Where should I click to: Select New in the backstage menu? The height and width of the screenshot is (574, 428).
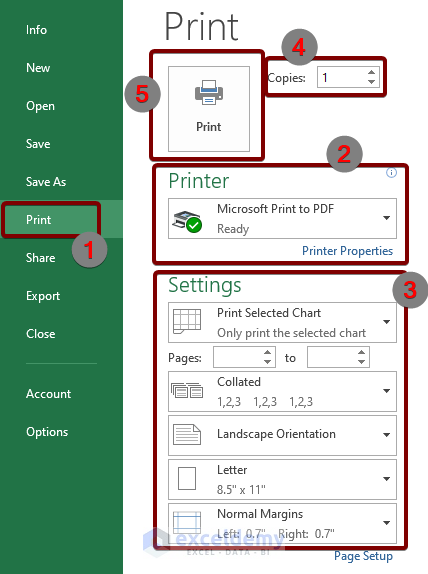point(38,68)
